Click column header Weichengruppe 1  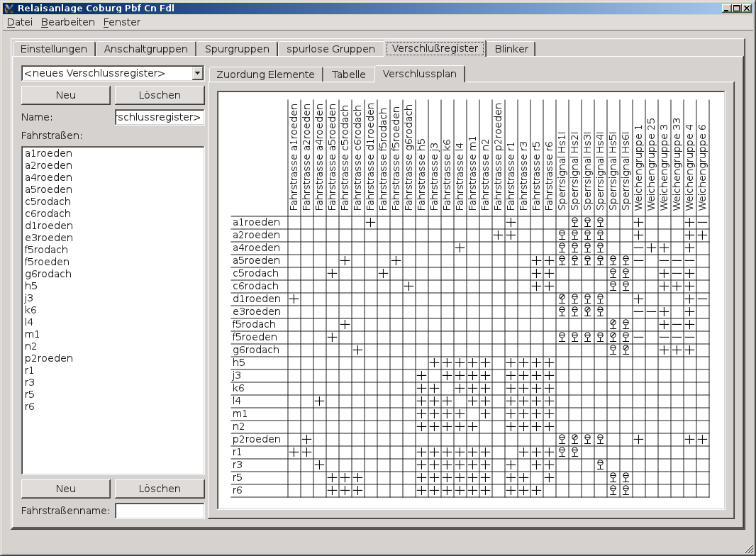click(639, 167)
